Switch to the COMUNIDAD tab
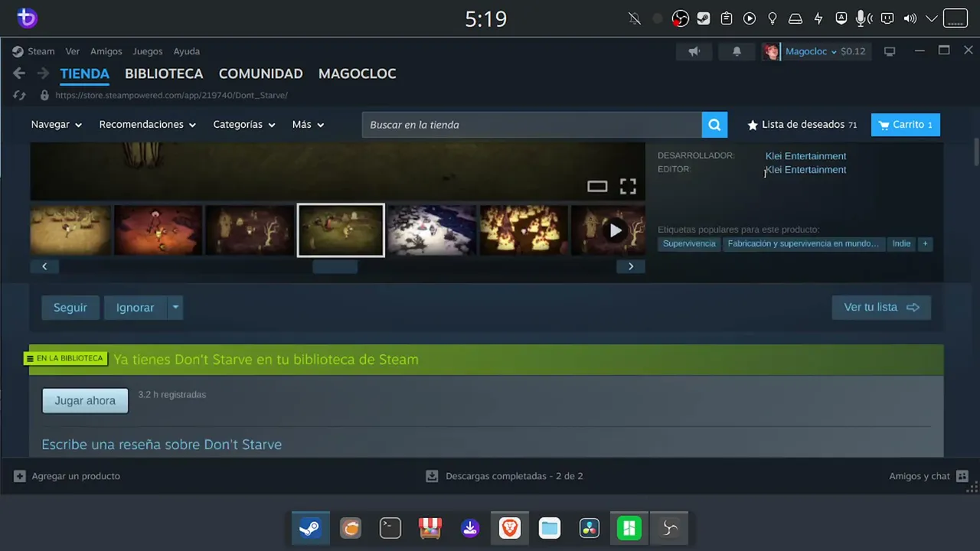 (261, 73)
